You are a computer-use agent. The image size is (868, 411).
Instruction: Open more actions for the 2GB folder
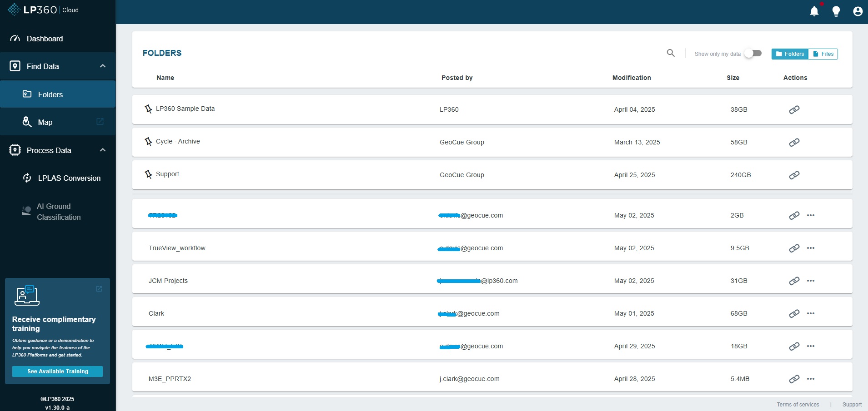[811, 215]
